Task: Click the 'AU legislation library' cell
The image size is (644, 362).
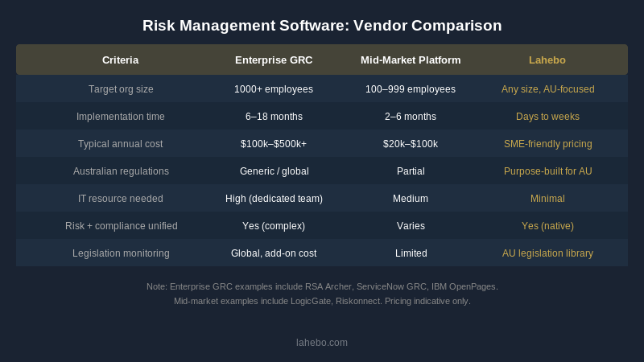Action: pyautogui.click(x=547, y=253)
